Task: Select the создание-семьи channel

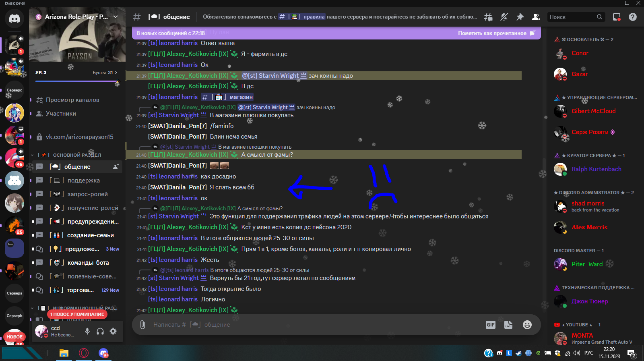Action: [x=76, y=235]
